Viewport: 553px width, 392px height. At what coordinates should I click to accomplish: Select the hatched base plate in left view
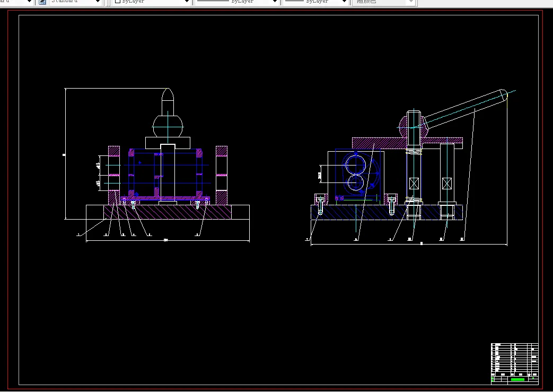[168, 212]
